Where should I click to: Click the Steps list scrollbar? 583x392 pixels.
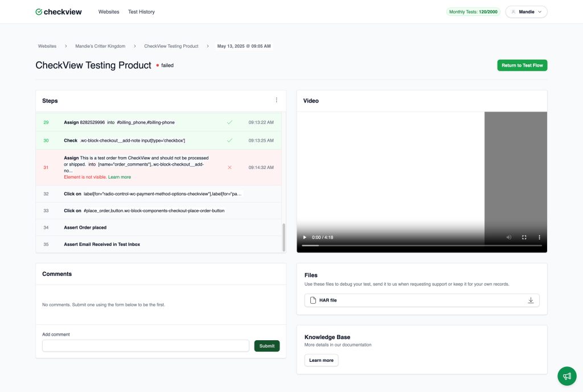[284, 237]
